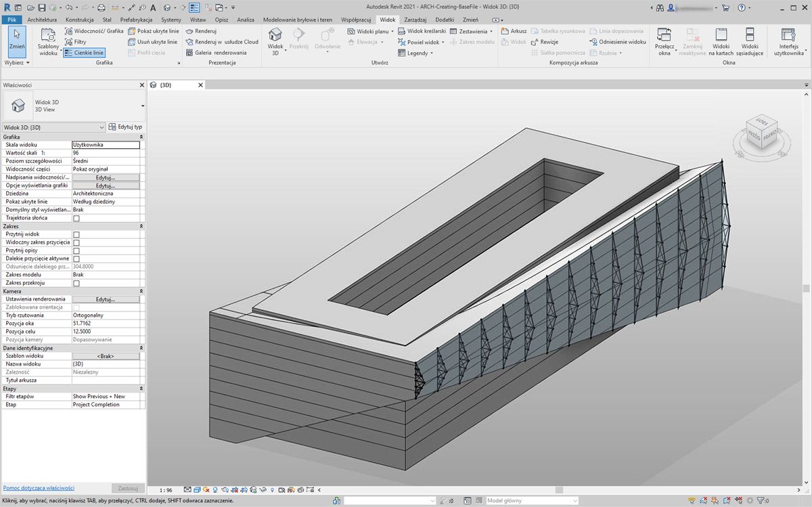Image resolution: width=812 pixels, height=507 pixels.
Task: Click Odniesienie widoku tool
Action: (x=618, y=42)
